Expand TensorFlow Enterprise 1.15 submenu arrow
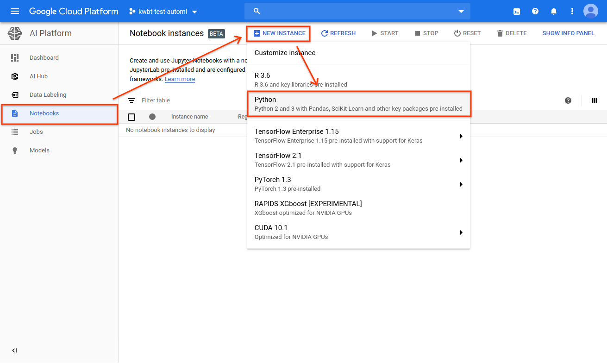 461,136
